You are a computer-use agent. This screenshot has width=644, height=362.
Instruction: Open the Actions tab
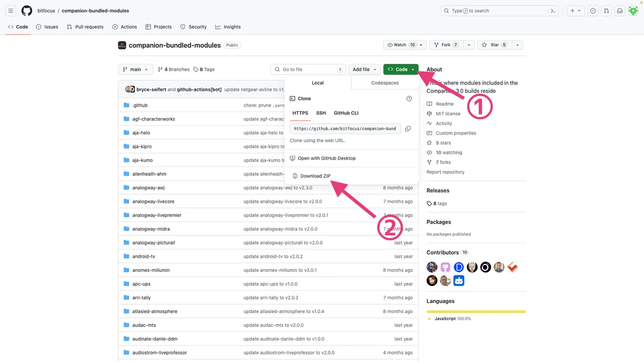coord(125,27)
